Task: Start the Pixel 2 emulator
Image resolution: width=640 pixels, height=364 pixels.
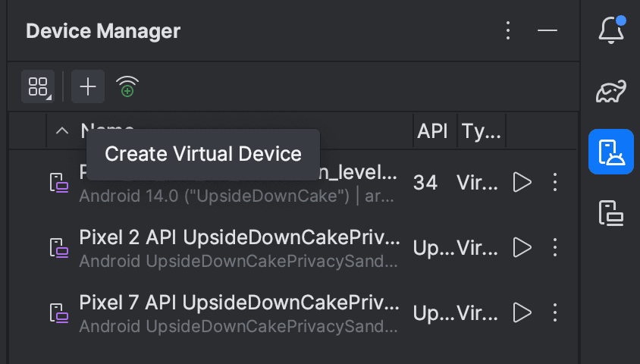Action: pyautogui.click(x=522, y=247)
